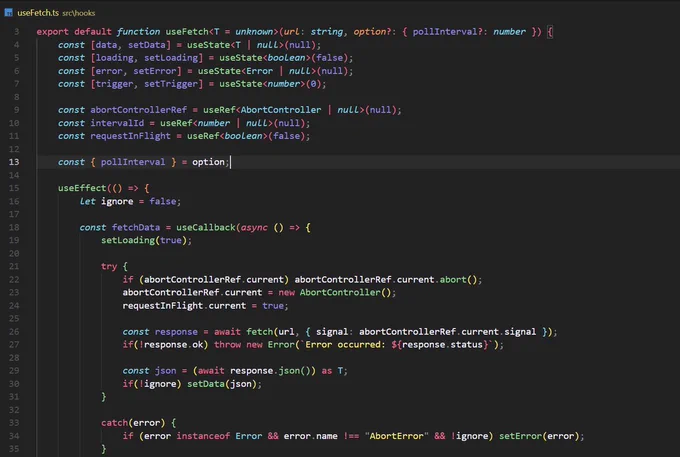
Task: Click 'setLoading(true)' call on line 19
Action: click(146, 240)
